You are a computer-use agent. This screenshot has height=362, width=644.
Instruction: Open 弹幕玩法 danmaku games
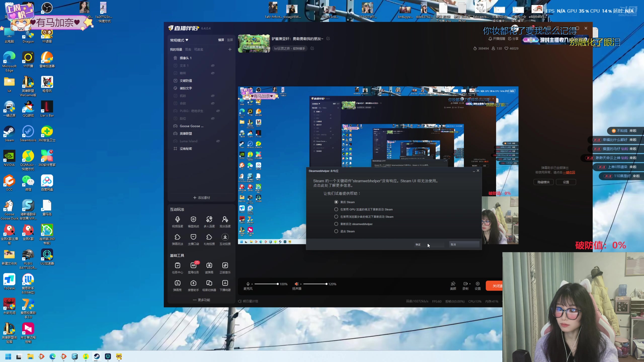click(x=177, y=239)
